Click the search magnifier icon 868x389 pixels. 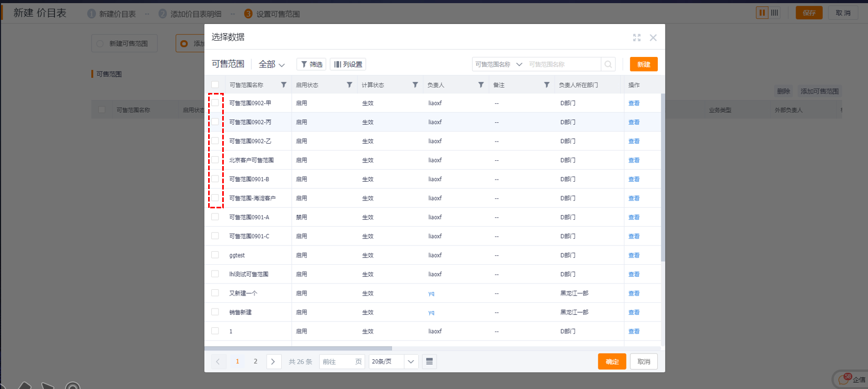coord(608,64)
